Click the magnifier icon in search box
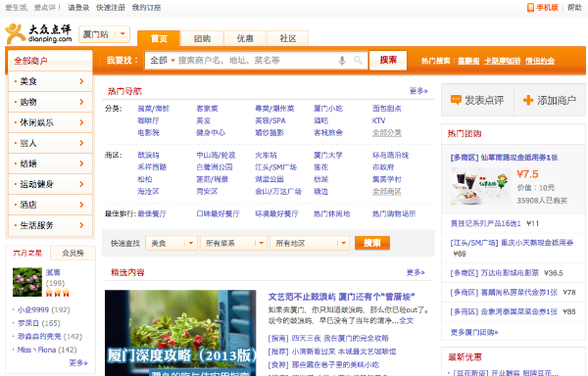Image resolution: width=588 pixels, height=376 pixels. pyautogui.click(x=358, y=61)
